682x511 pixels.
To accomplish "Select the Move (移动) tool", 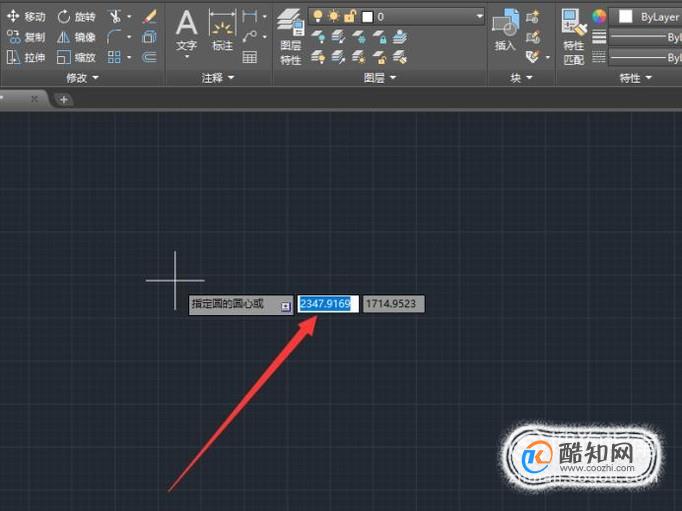I will coord(26,17).
